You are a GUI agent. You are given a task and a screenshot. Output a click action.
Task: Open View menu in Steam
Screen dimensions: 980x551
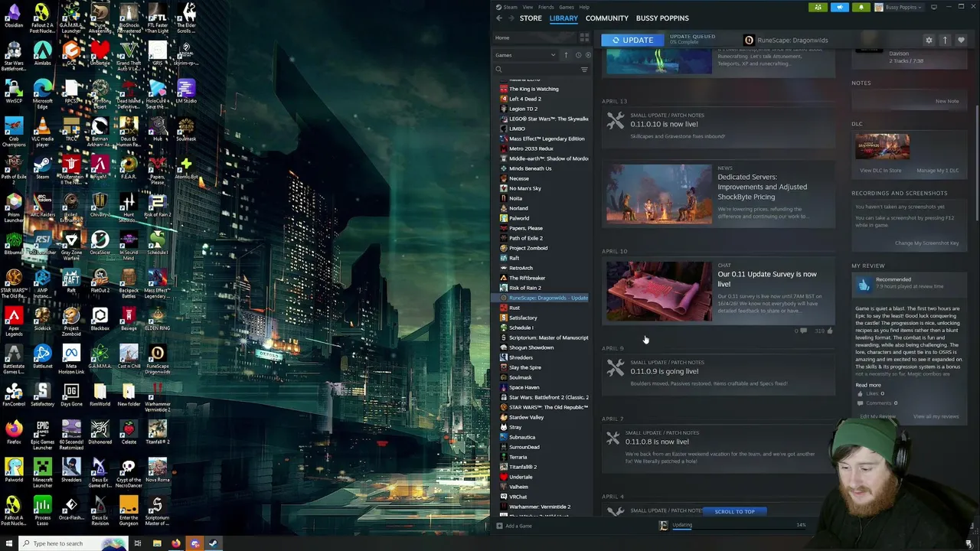point(528,7)
